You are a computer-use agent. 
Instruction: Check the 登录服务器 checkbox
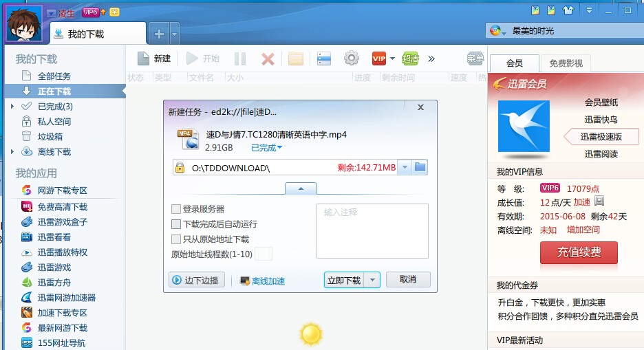click(175, 209)
